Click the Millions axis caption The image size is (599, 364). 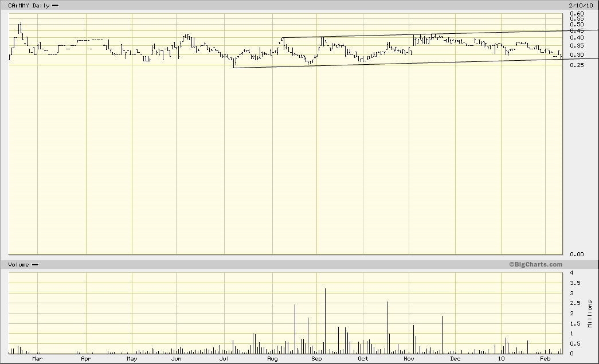click(x=592, y=312)
